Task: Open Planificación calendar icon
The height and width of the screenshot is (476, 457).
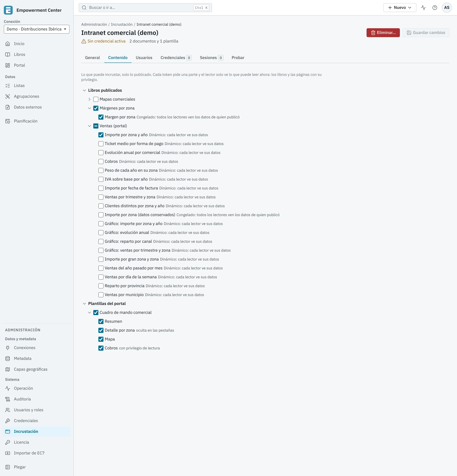Action: pyautogui.click(x=8, y=121)
